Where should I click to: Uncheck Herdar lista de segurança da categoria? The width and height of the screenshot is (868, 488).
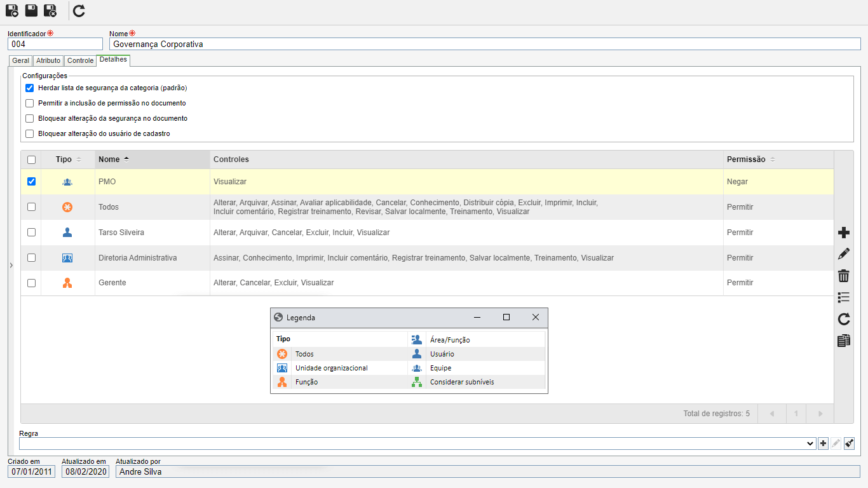click(x=29, y=88)
